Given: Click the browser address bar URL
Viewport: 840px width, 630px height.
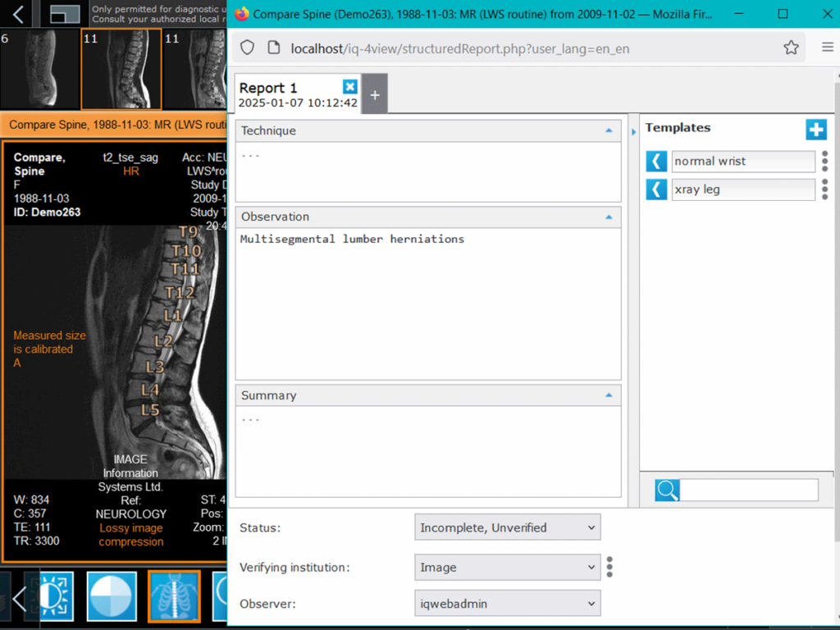Looking at the screenshot, I should tap(459, 48).
